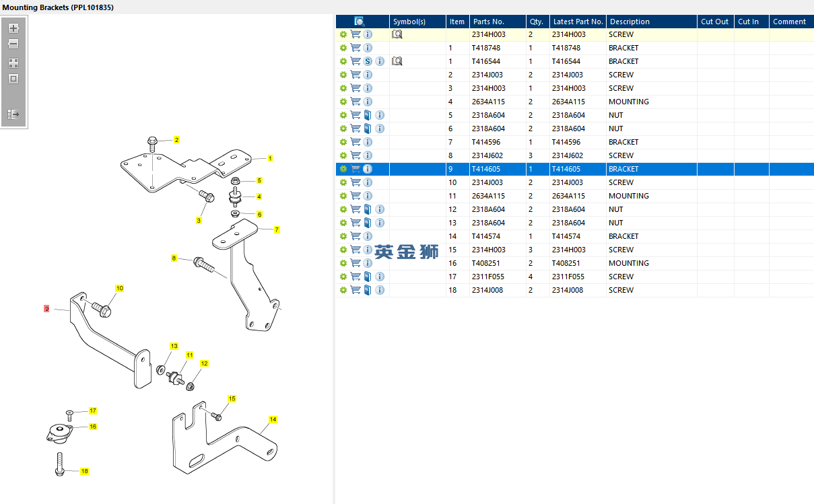The image size is (814, 504).
Task: Add item 10 screw 2314J003 to cart
Action: [355, 182]
